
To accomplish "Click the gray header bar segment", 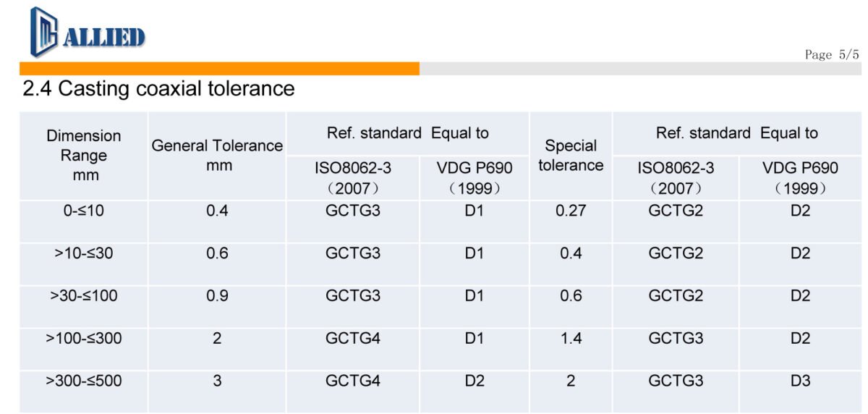I will click(640, 69).
